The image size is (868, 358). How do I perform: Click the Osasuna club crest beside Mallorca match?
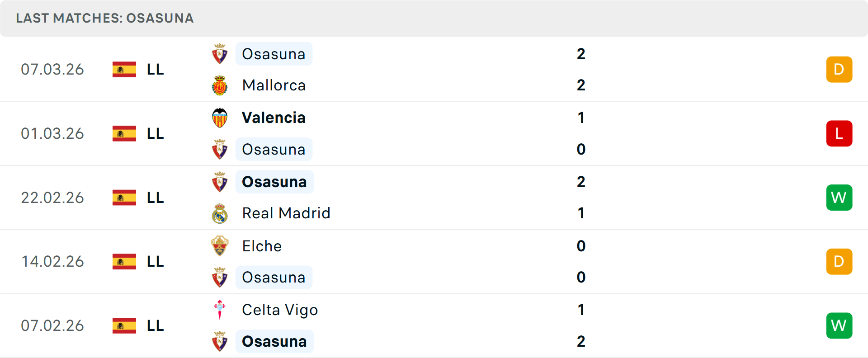tap(220, 53)
